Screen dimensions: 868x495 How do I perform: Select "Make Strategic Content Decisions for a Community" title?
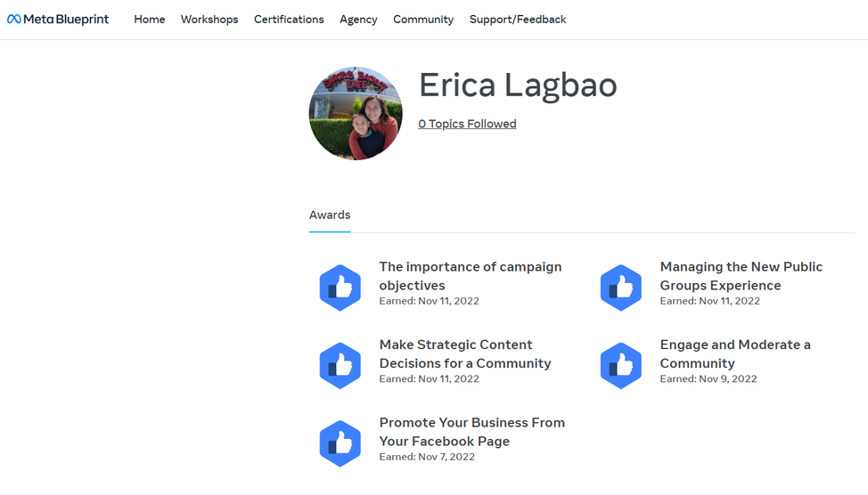click(464, 353)
